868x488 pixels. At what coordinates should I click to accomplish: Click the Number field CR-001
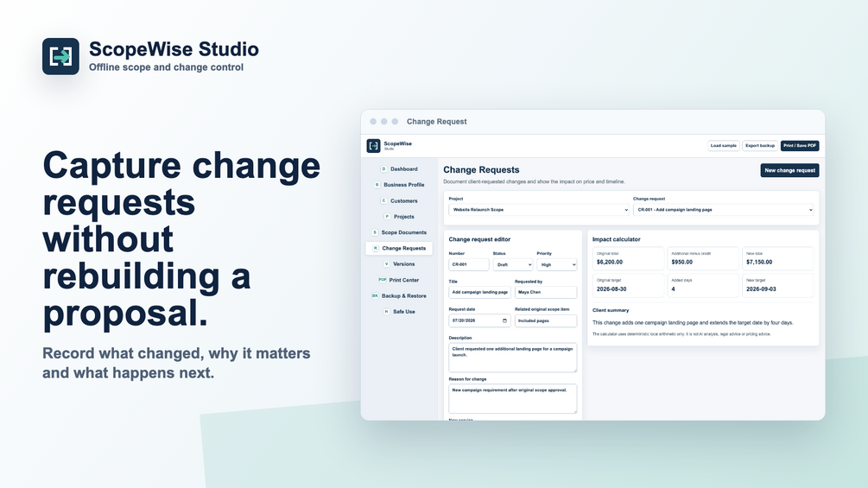pos(469,265)
